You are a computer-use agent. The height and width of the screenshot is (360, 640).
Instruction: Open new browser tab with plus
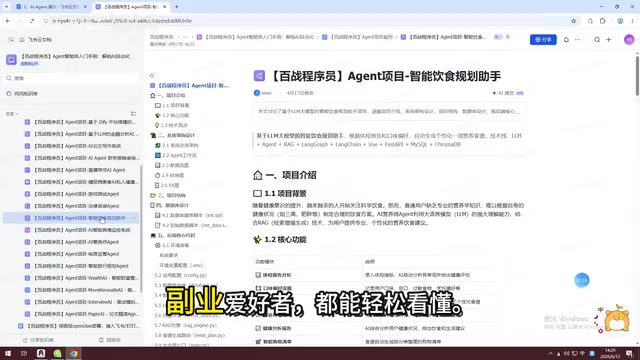click(176, 7)
